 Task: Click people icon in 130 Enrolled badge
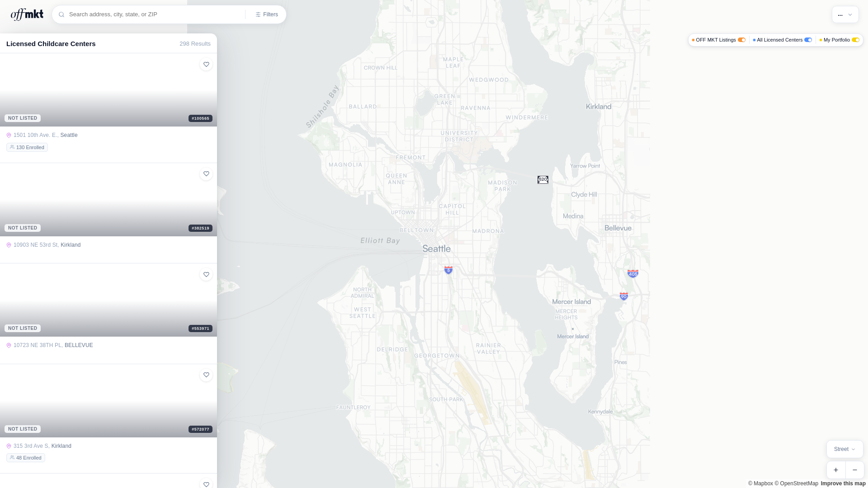[12, 147]
